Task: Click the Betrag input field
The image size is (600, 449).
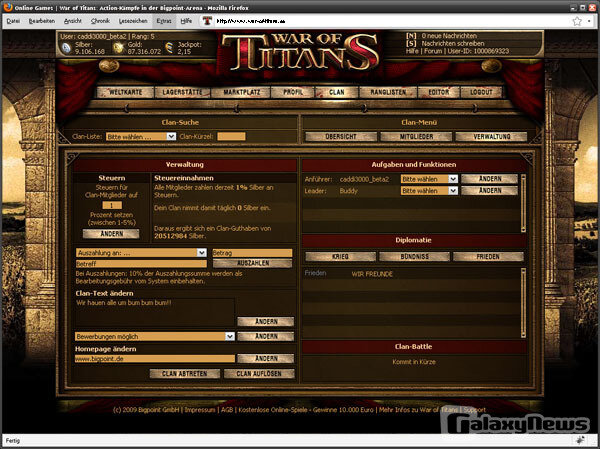Action: [253, 253]
